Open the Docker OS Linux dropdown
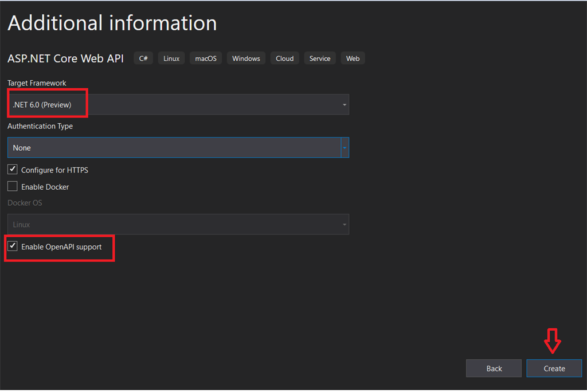Screen dimensions: 587x392 pyautogui.click(x=178, y=224)
